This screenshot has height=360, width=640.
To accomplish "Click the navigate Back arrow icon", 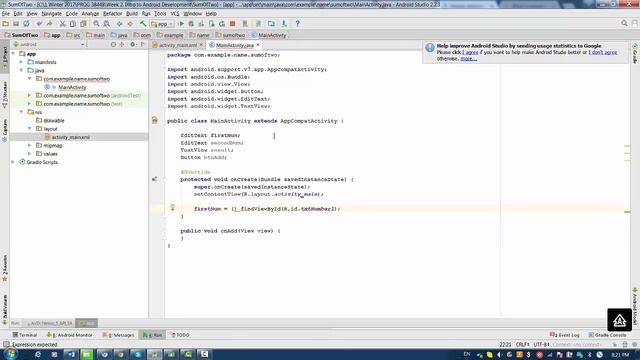I will pos(120,24).
